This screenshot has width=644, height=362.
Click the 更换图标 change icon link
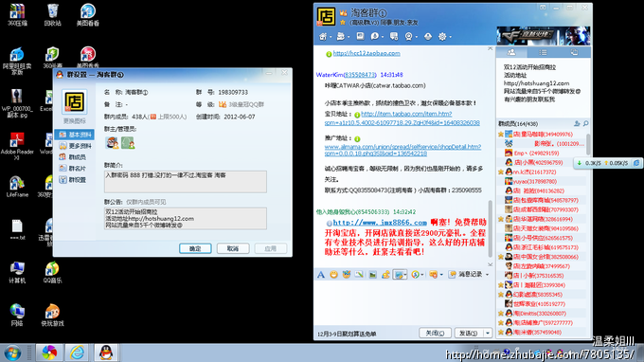(x=74, y=121)
